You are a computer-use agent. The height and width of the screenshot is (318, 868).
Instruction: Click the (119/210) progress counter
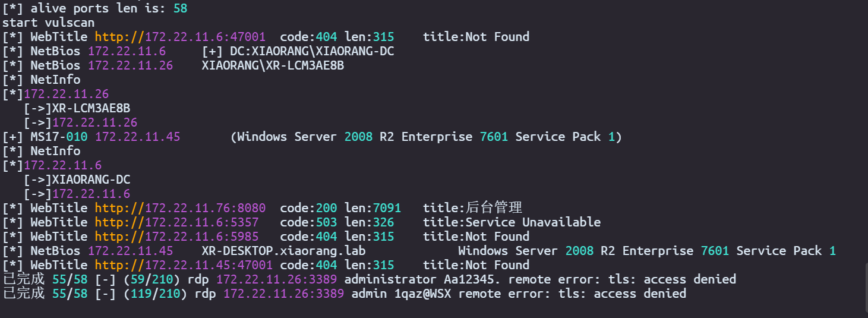coord(155,294)
